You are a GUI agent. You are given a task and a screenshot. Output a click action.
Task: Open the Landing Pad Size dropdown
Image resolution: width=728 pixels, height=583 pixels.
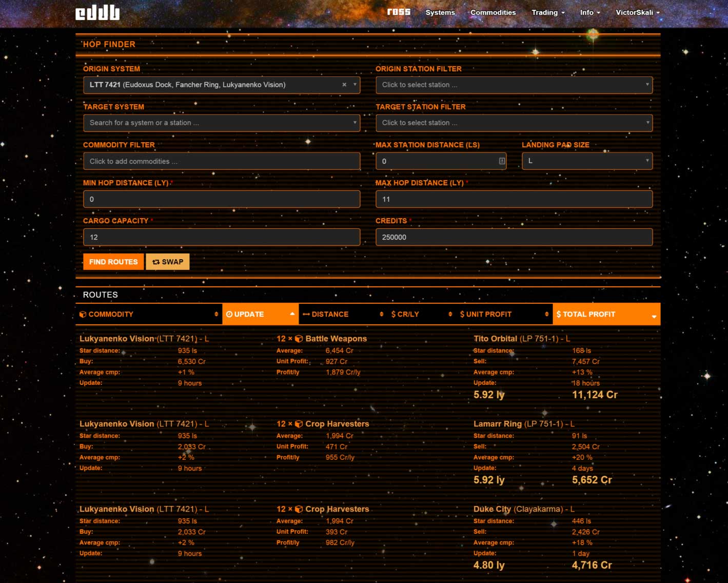[x=586, y=161]
